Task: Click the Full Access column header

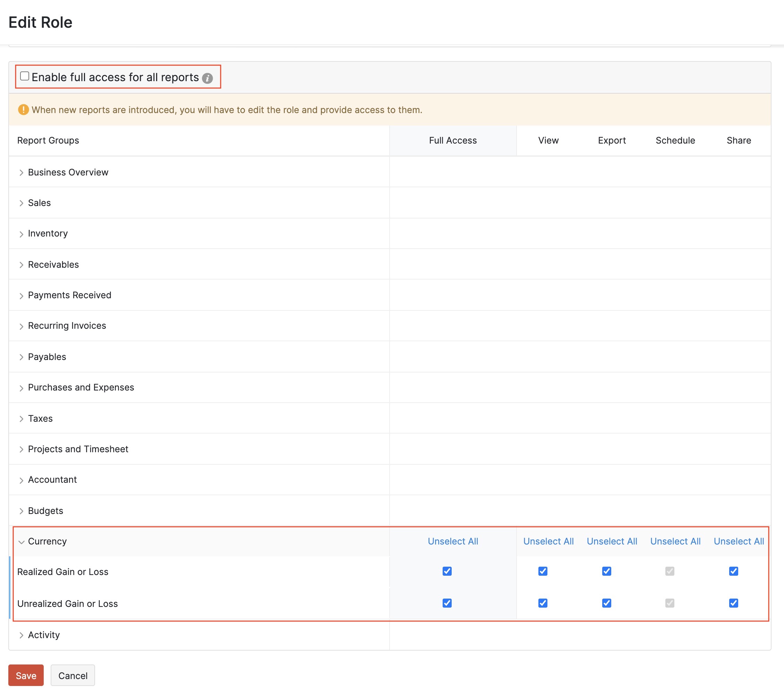Action: click(x=453, y=140)
